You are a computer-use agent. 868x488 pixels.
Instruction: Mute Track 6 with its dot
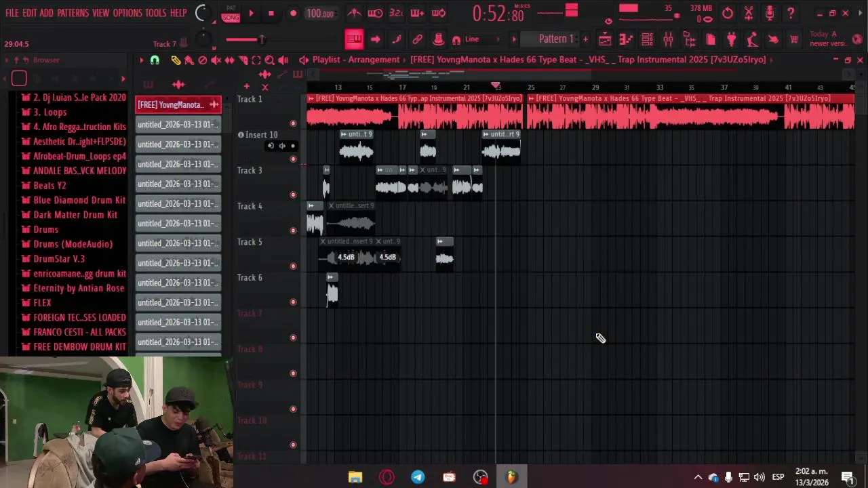click(x=293, y=302)
